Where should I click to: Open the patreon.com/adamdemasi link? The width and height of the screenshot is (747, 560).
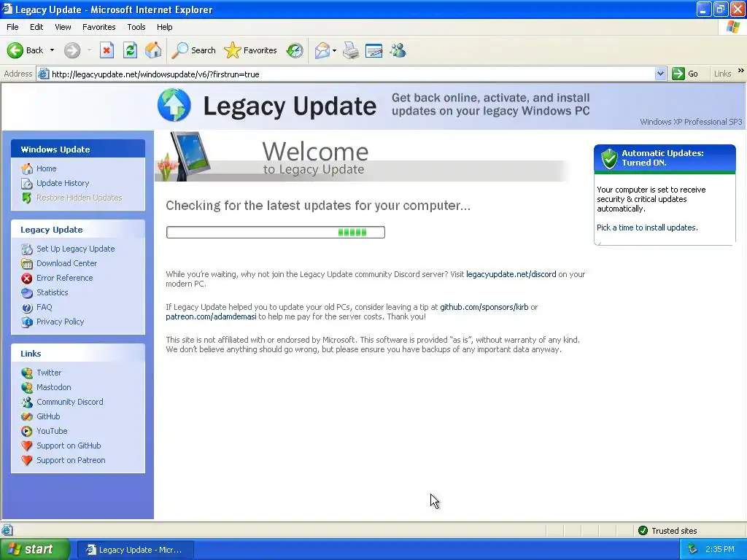pos(211,316)
